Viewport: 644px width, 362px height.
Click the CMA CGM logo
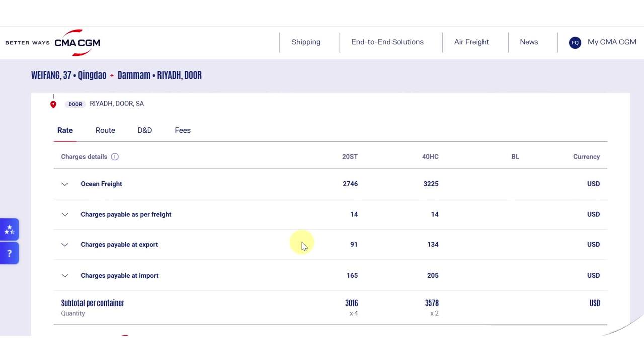[x=77, y=43]
